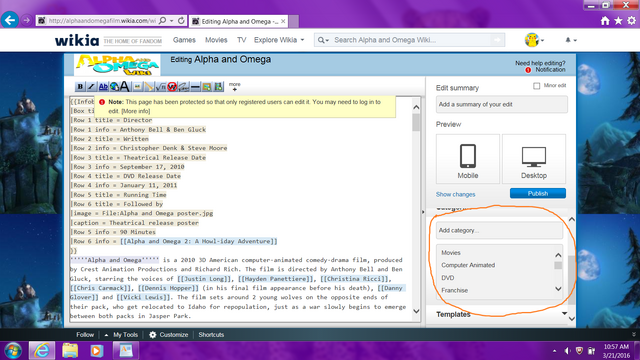Open address bar search dropdown
Screen dimensions: 640x360
tap(171, 20)
